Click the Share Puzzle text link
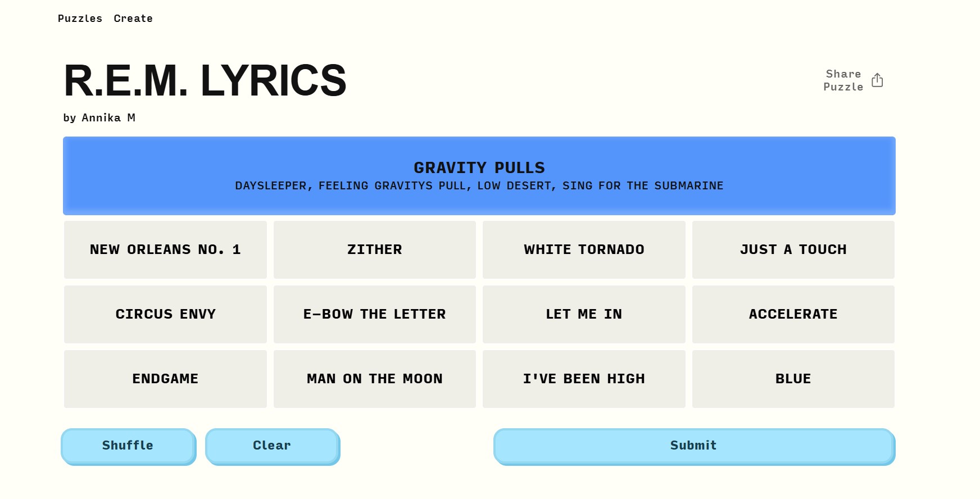The image size is (980, 499). pos(843,80)
